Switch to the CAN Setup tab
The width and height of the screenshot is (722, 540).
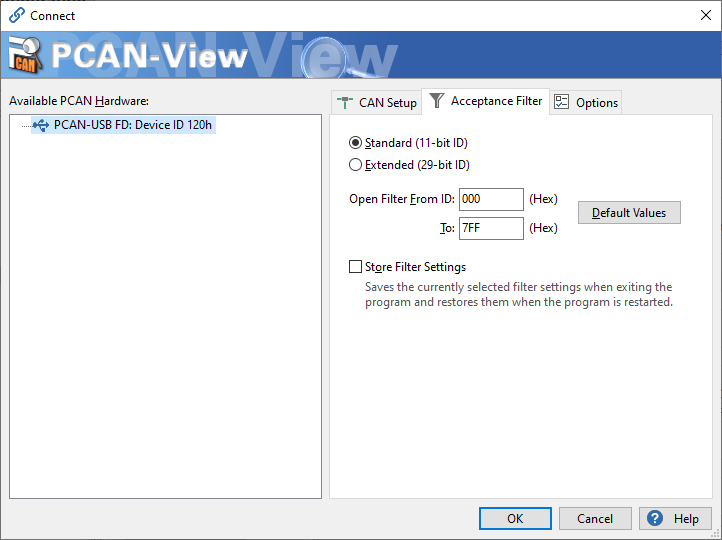pyautogui.click(x=377, y=102)
